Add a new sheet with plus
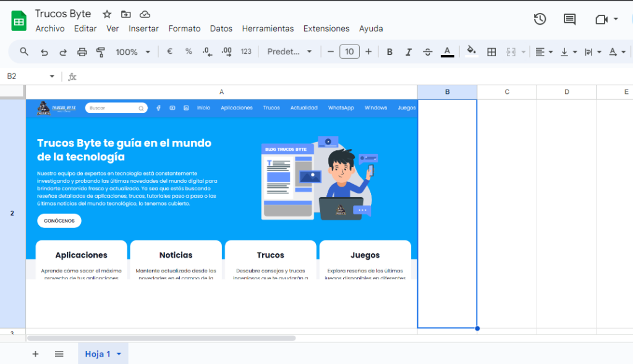This screenshot has height=364, width=633. pos(35,354)
